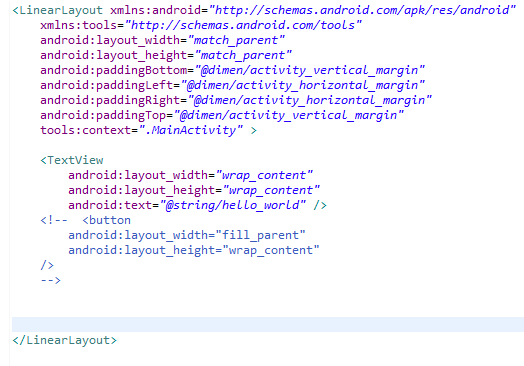The width and height of the screenshot is (524, 366).
Task: Click the paddingBottom attribute
Action: tap(114, 71)
